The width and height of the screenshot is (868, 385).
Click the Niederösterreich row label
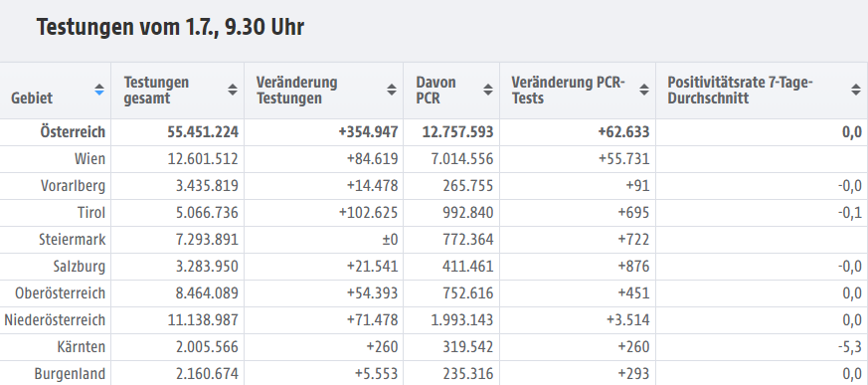tap(55, 320)
